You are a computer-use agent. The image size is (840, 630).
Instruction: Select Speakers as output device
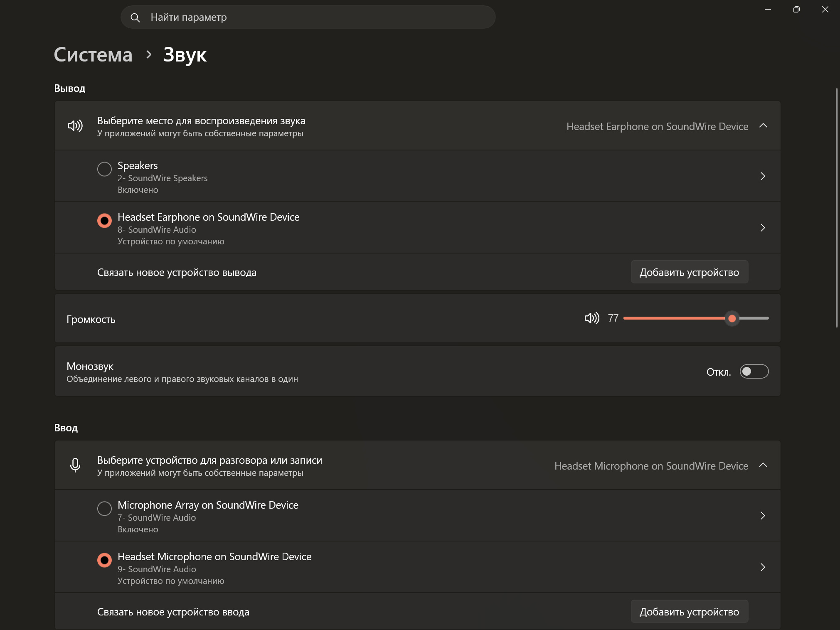tap(104, 169)
